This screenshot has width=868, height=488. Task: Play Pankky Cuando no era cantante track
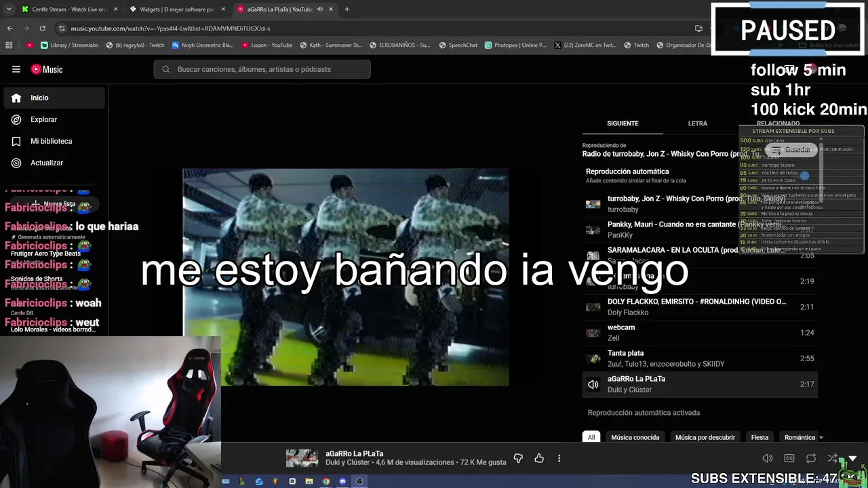point(700,230)
